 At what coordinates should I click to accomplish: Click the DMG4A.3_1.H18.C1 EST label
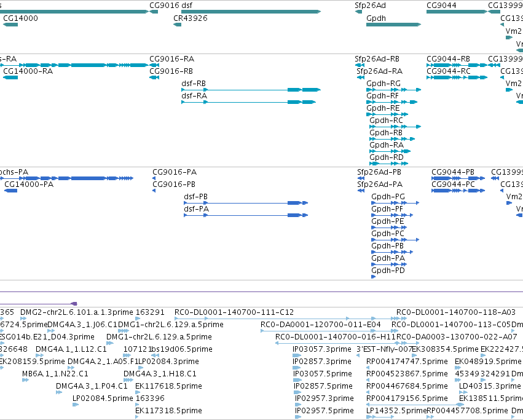[x=160, y=374]
